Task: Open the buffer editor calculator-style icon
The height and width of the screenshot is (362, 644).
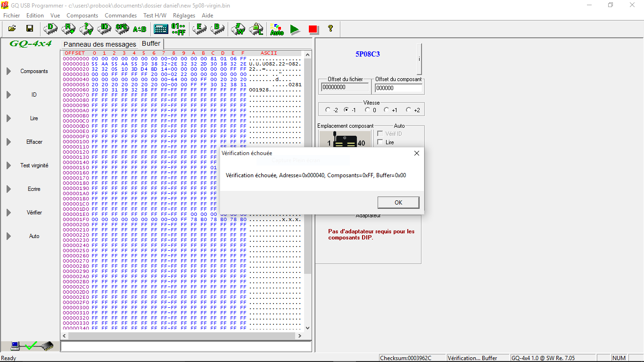Action: click(x=161, y=29)
